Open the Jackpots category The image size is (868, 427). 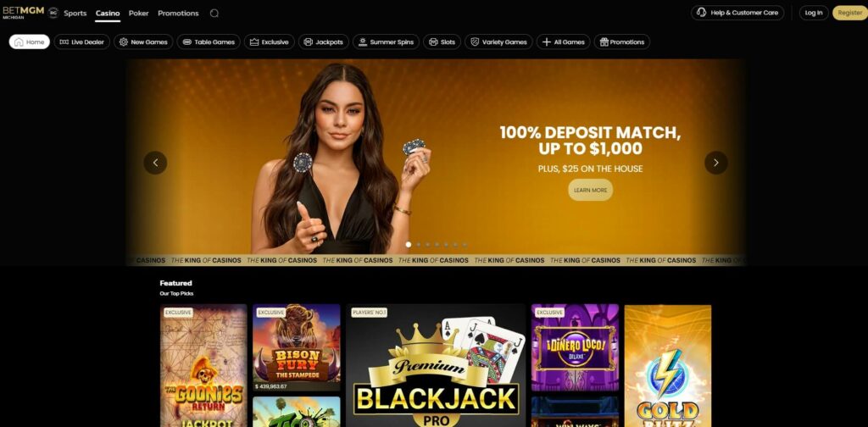pos(324,42)
